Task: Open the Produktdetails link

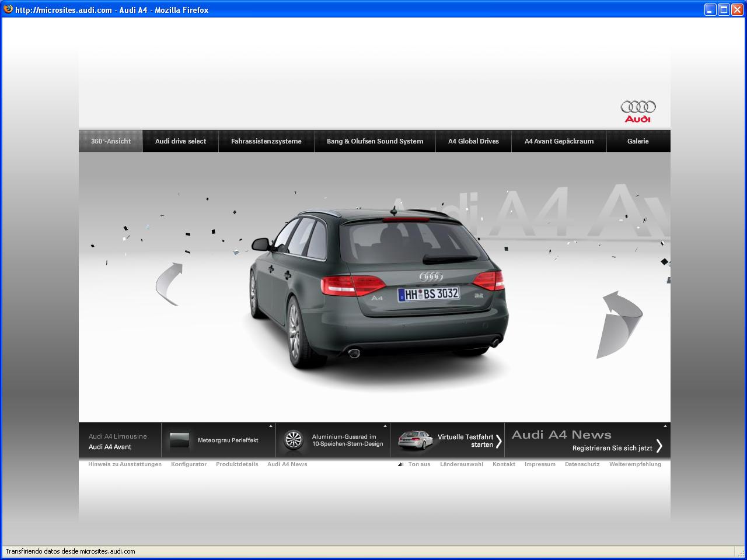Action: tap(237, 464)
